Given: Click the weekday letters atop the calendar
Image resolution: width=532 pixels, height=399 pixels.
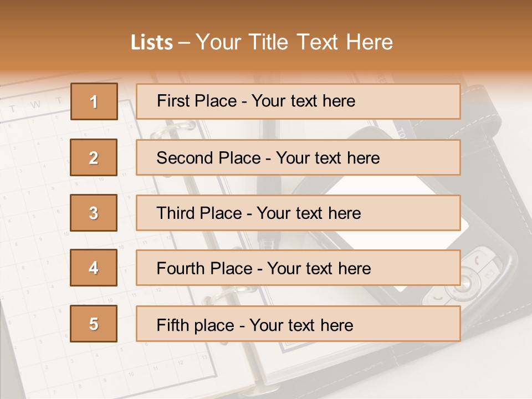Looking at the screenshot, I should click(x=35, y=105).
